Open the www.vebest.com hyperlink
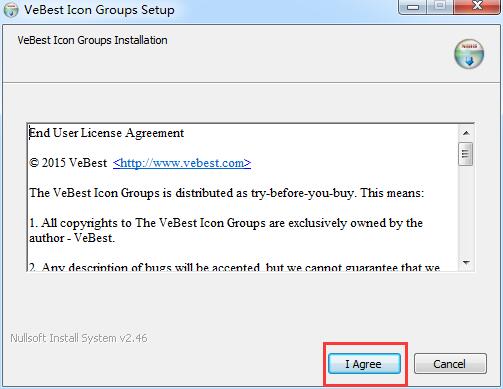Viewport: 503px width, 389px height. point(182,163)
